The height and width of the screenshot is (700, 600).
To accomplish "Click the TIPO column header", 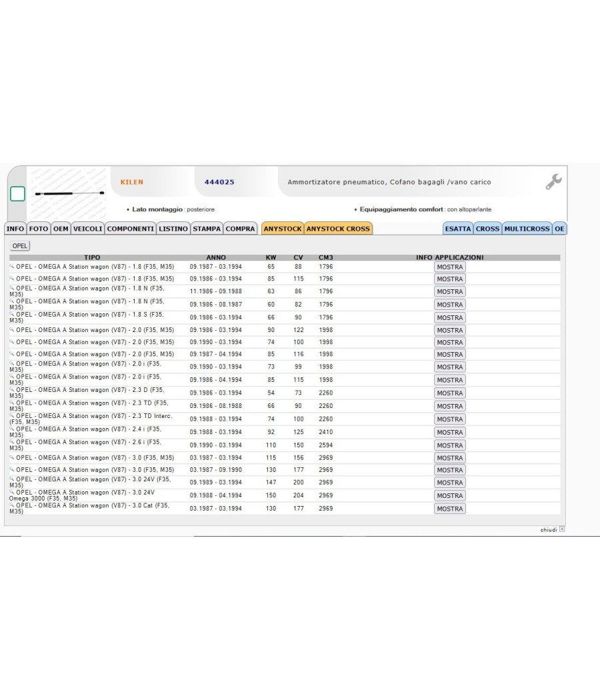I will click(92, 257).
